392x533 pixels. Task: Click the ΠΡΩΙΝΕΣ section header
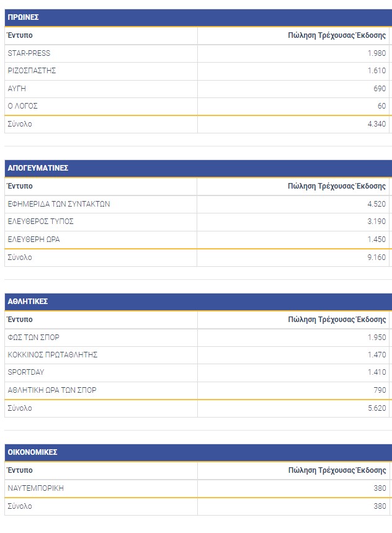[24, 17]
